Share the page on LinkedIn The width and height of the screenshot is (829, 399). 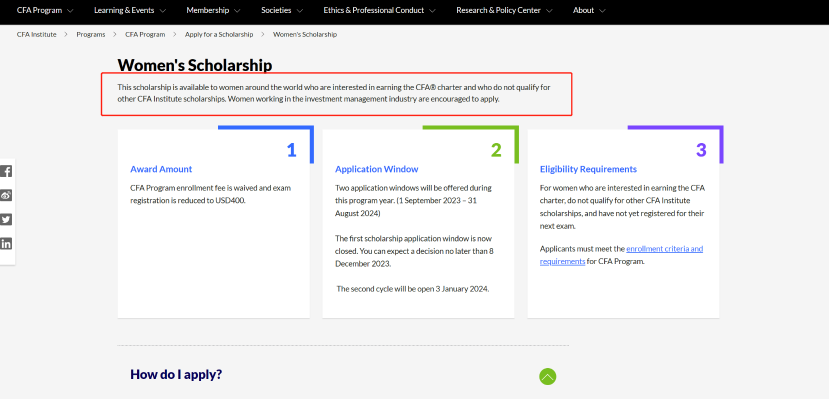(6, 244)
